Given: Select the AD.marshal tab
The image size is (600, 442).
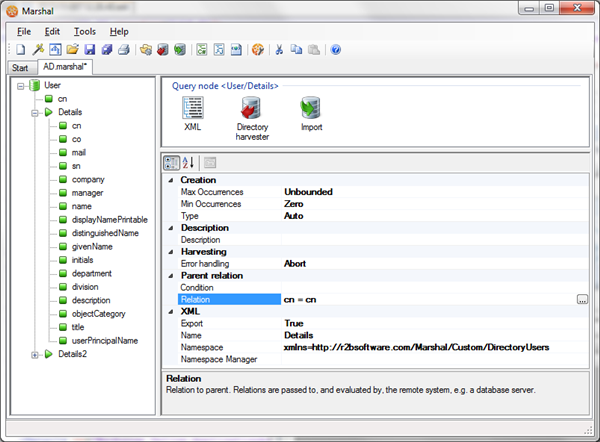Looking at the screenshot, I should click(x=65, y=67).
